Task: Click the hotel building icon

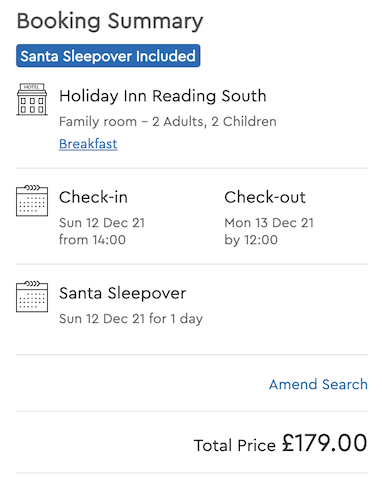Action: coord(32,99)
